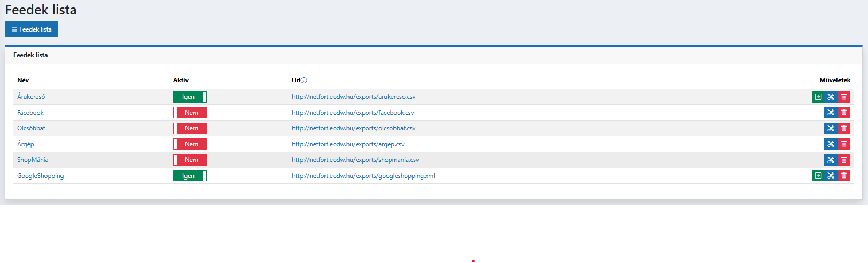The height and width of the screenshot is (263, 868).
Task: Disable the GoogleShopping active toggle
Action: click(190, 176)
